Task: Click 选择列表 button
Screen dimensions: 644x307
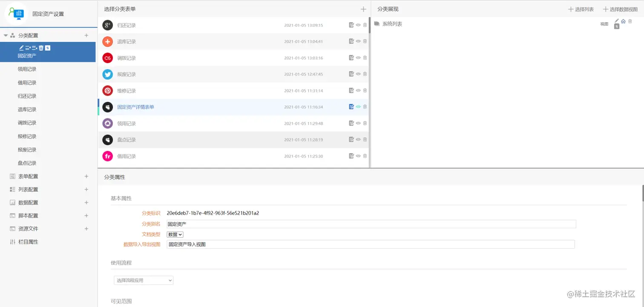Action: click(581, 9)
